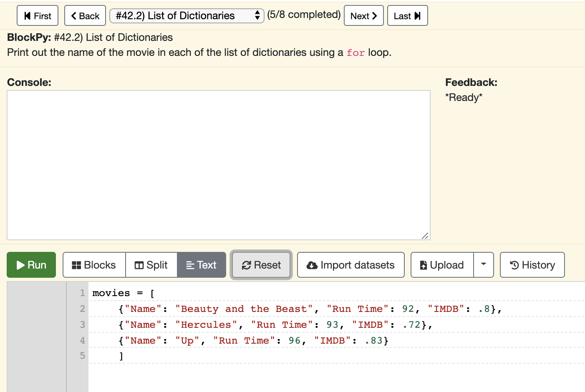The height and width of the screenshot is (392, 585).
Task: Switch editor to Text view
Action: [202, 265]
